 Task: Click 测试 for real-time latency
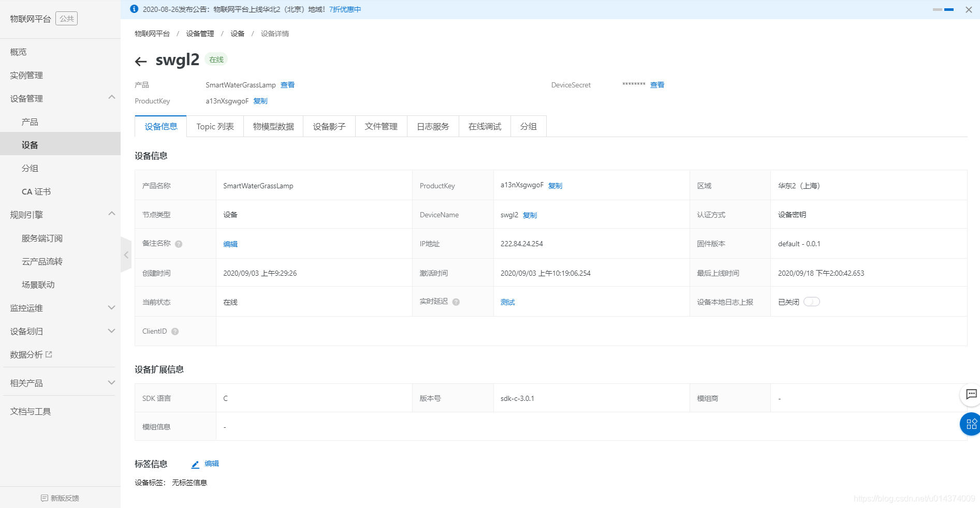[507, 302]
